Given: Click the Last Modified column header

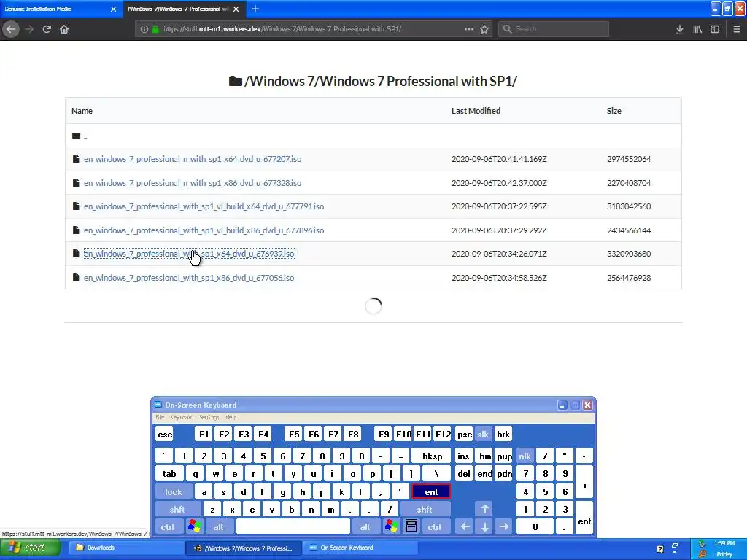Looking at the screenshot, I should point(476,111).
